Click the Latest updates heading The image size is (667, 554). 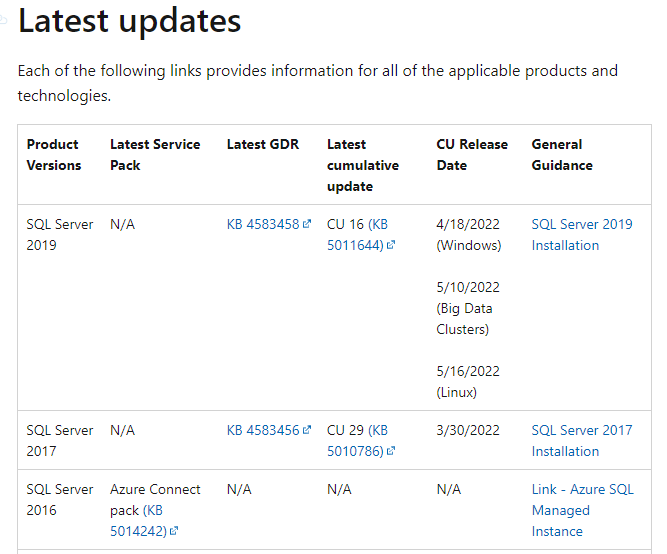point(129,21)
